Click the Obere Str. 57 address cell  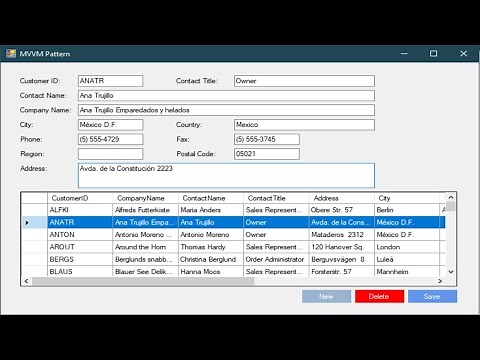pos(341,210)
